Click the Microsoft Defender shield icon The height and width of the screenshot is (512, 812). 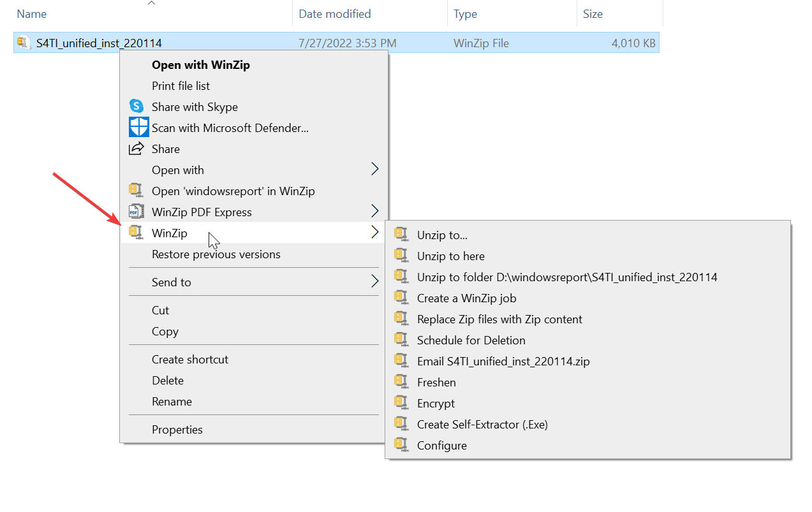pyautogui.click(x=138, y=127)
